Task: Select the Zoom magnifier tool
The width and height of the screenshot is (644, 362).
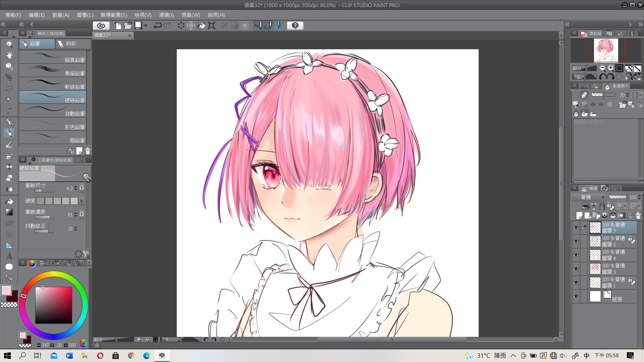Action: click(9, 44)
